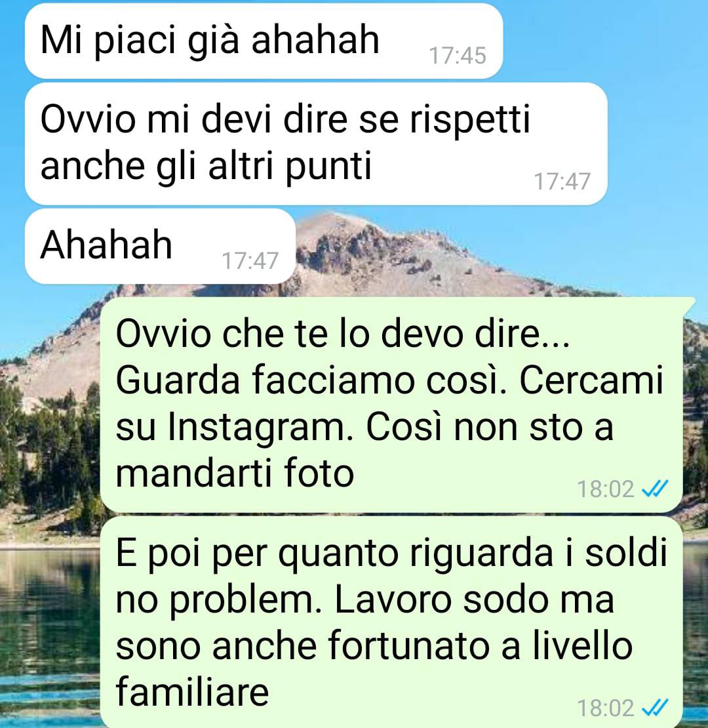Tap the 17:47 timestamp on "altri punti" message
The image size is (708, 728).
[x=562, y=182]
